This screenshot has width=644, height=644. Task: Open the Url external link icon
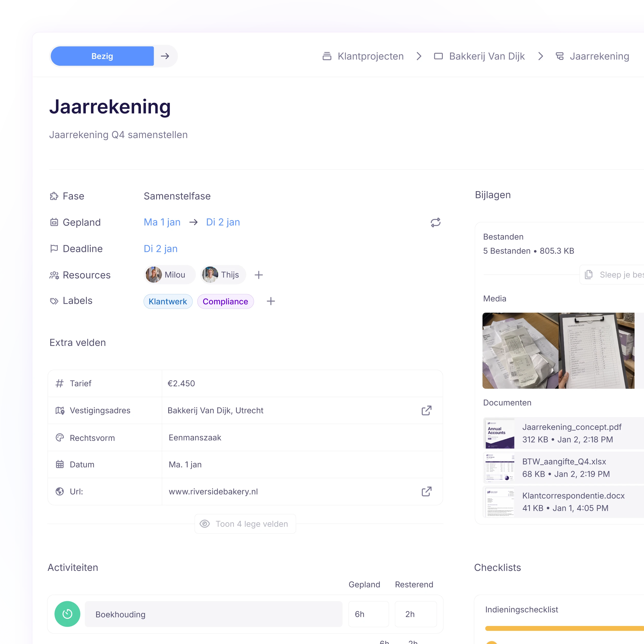[x=427, y=491]
